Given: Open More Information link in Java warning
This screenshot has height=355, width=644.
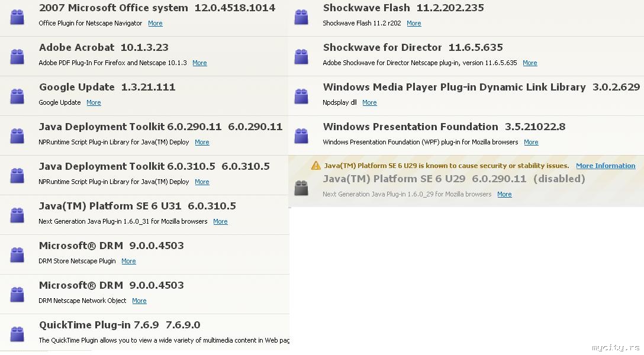Looking at the screenshot, I should tap(606, 166).
